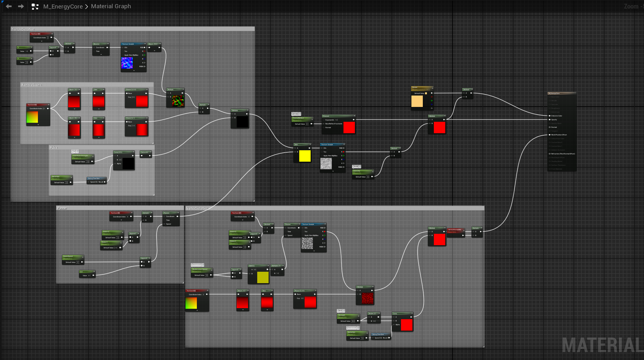Click the World Position Offset input pin
The image size is (644, 360).
[x=550, y=135]
